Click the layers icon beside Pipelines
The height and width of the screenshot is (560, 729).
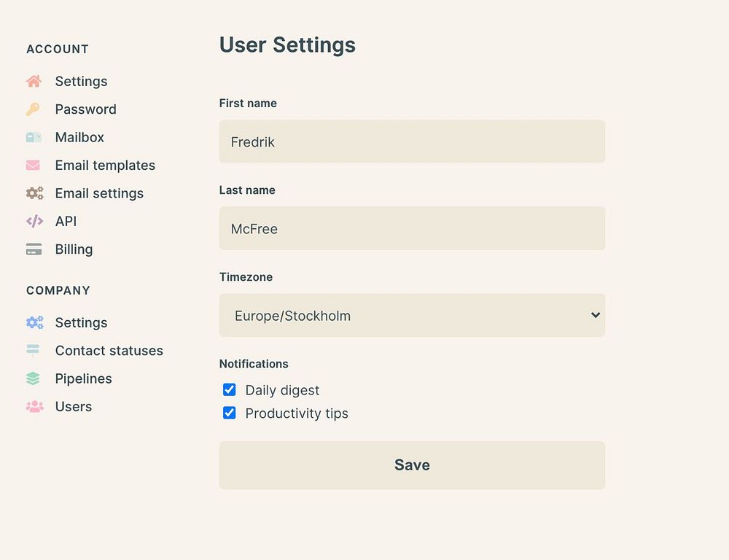34,378
